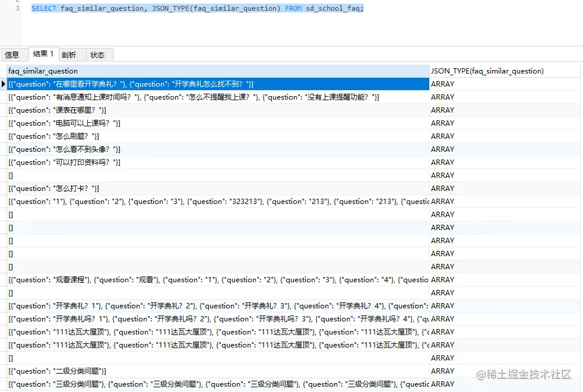Select the row with 三级分类问题

click(x=218, y=384)
